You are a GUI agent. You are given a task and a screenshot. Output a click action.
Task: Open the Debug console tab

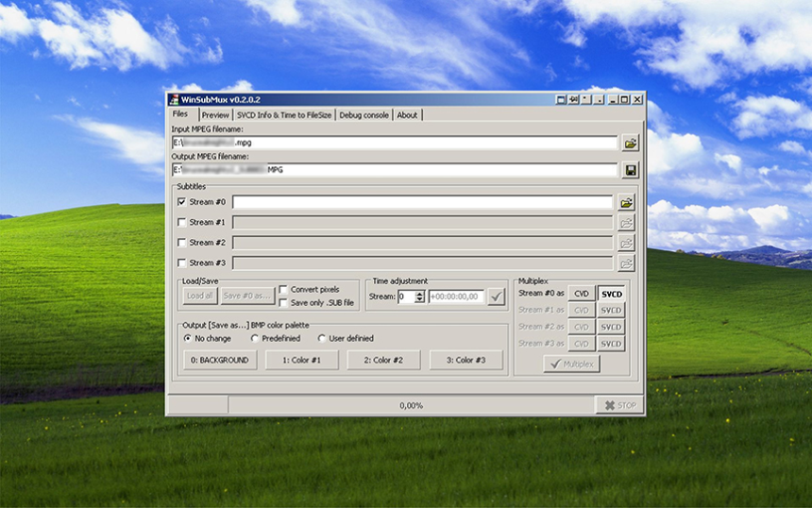(x=364, y=115)
